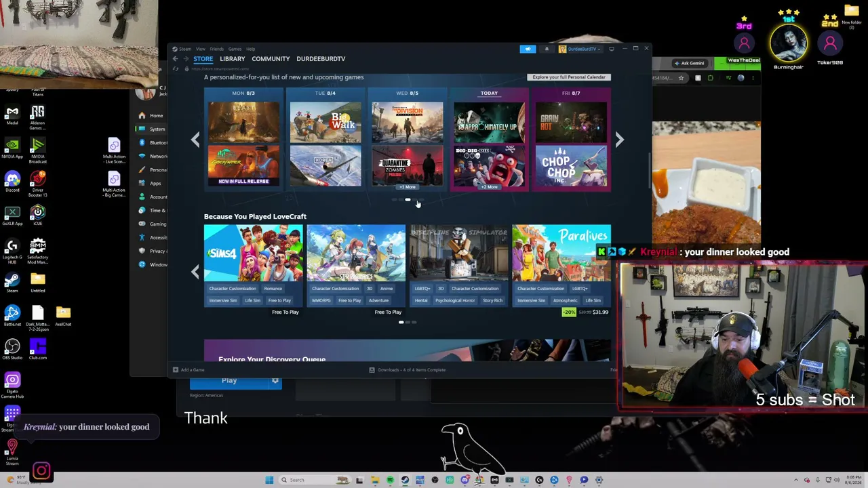Open the Driver Booster 13 shortcut
The width and height of the screenshot is (868, 488).
point(38,184)
